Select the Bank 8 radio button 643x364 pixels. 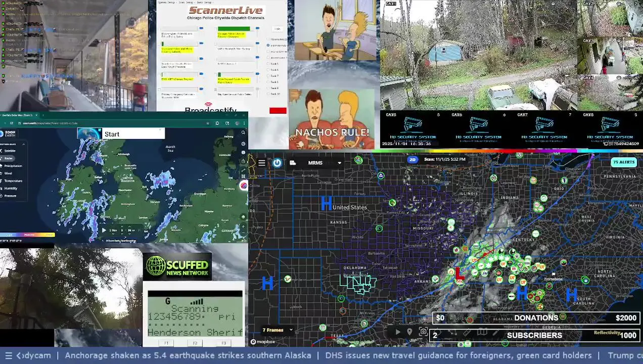click(268, 82)
